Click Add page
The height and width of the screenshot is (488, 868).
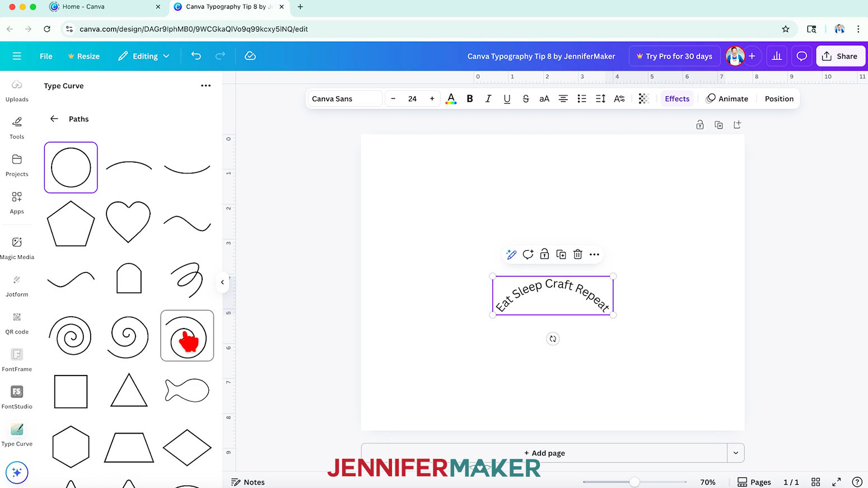544,453
